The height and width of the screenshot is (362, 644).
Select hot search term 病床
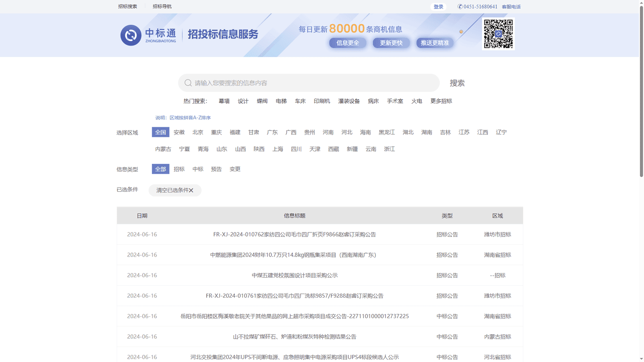pyautogui.click(x=373, y=101)
